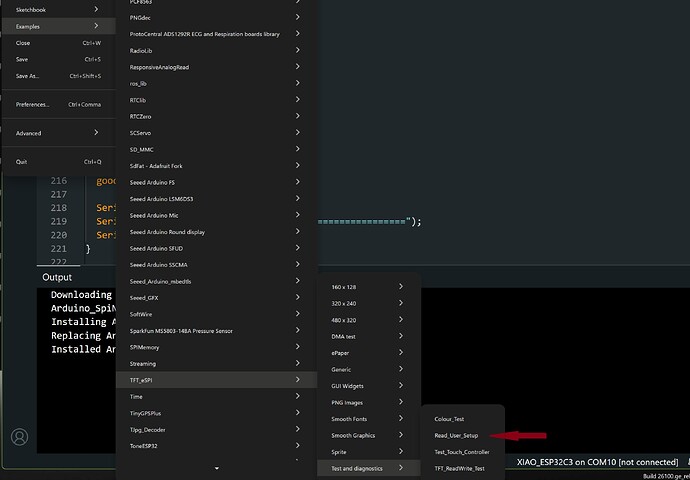The height and width of the screenshot is (480, 690).
Task: Expand the Advanced submenu
Action: (59, 133)
